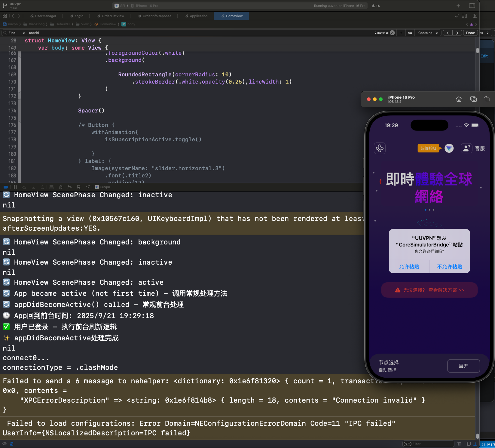Tap 允许粘贴 in the paste dialog
The height and width of the screenshot is (448, 495).
coord(409,267)
